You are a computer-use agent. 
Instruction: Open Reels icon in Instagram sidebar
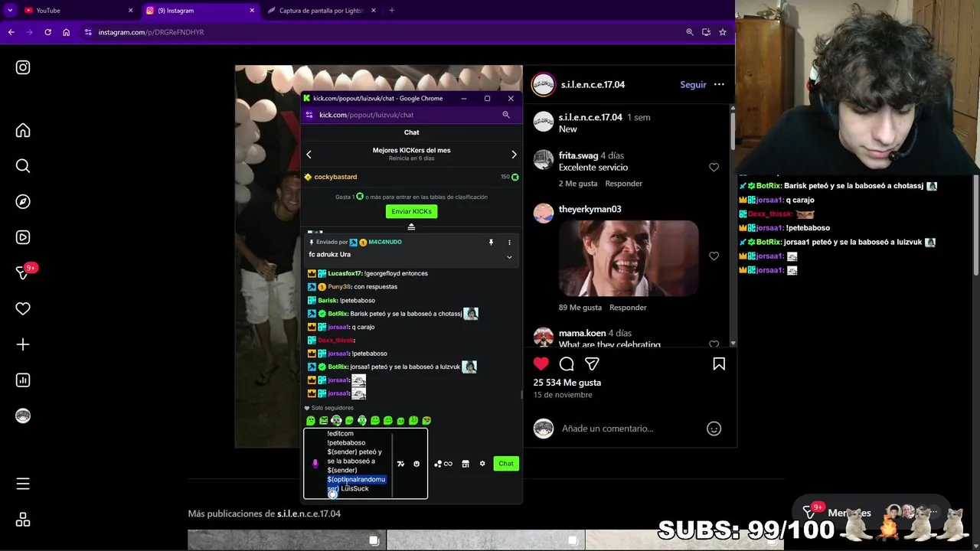(23, 237)
